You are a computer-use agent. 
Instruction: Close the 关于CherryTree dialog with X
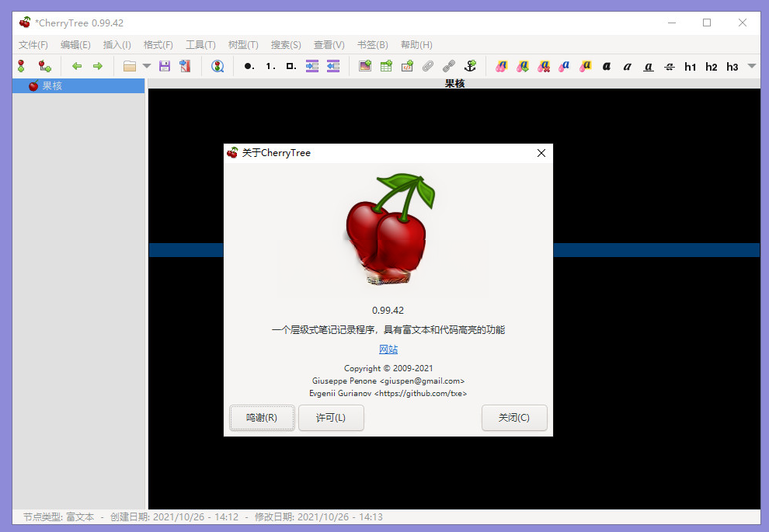coord(541,153)
